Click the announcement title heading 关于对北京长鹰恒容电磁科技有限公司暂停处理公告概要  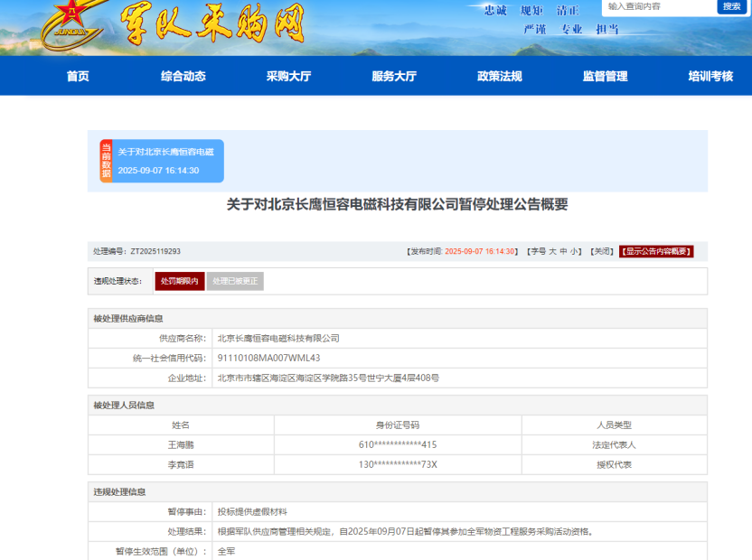click(397, 205)
